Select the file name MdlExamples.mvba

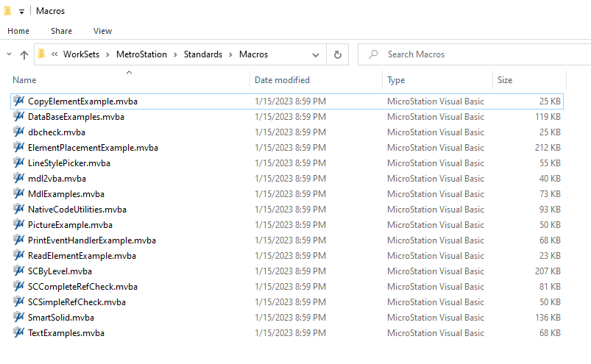[66, 194]
